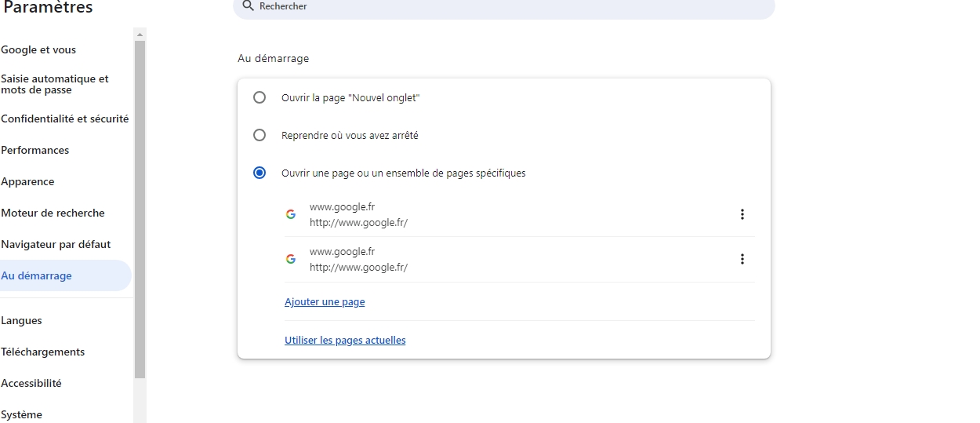The image size is (980, 423).
Task: Select "Ouvrir la page Nouvel onglet" radio
Action: click(260, 98)
